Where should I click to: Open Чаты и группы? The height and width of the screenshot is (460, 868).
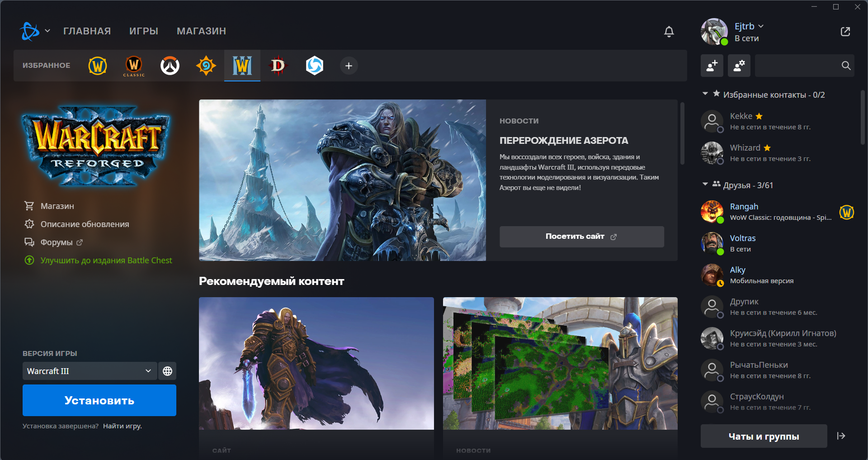tap(764, 436)
